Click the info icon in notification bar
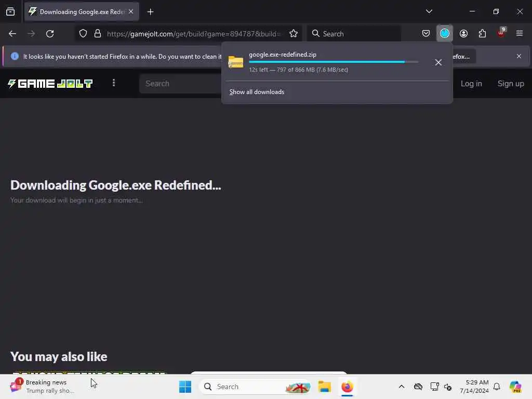Viewport: 532px width, 399px height. [x=15, y=56]
